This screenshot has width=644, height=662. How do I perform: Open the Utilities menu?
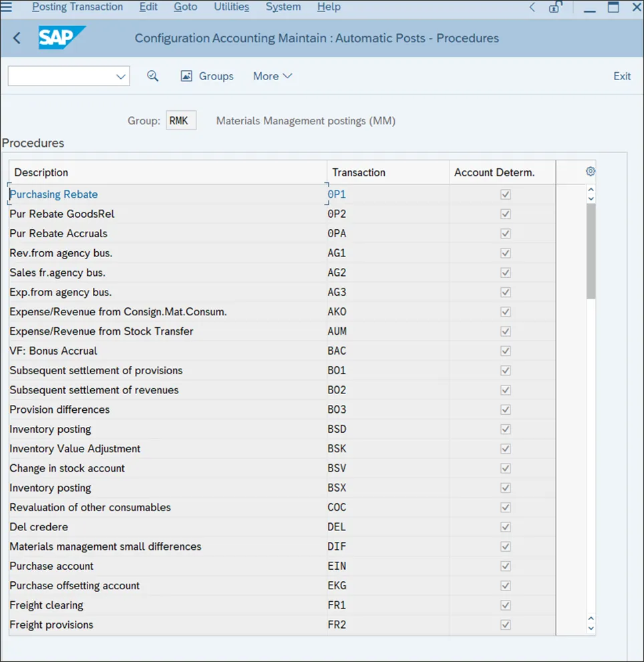(231, 7)
